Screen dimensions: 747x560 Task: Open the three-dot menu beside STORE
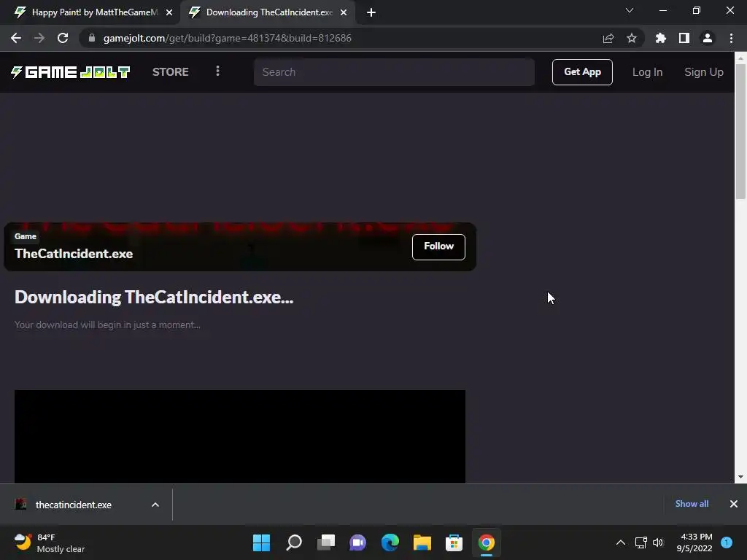coord(217,71)
